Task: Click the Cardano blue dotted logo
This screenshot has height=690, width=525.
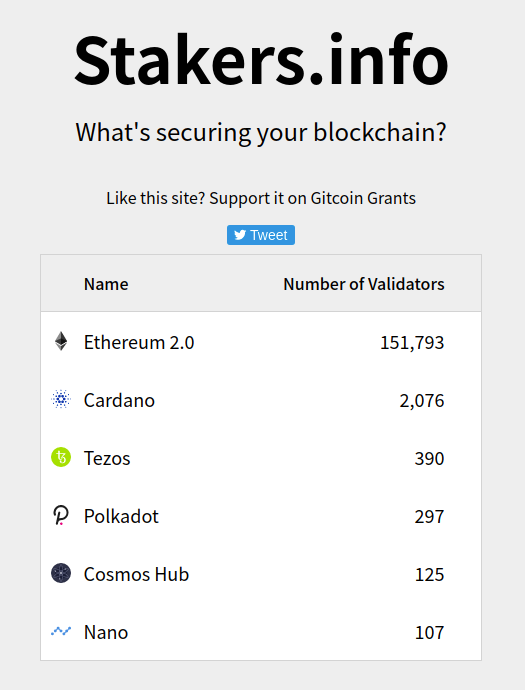Action: (x=61, y=399)
